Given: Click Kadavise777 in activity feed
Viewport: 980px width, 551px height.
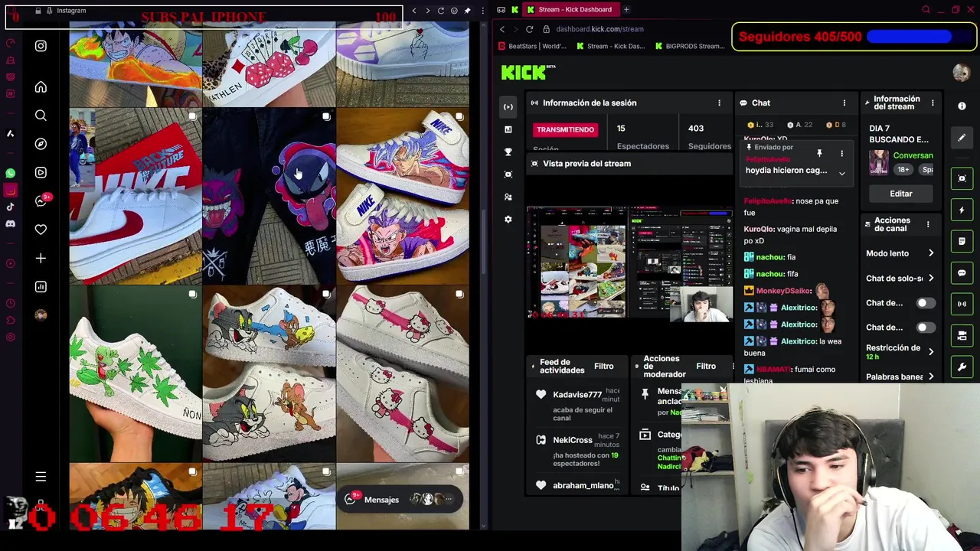Looking at the screenshot, I should pos(577,395).
